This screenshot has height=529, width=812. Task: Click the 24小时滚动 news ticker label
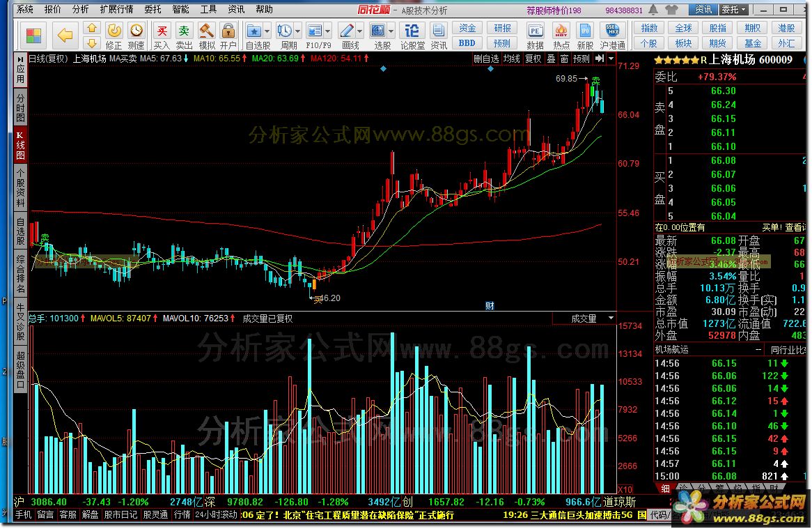216,514
